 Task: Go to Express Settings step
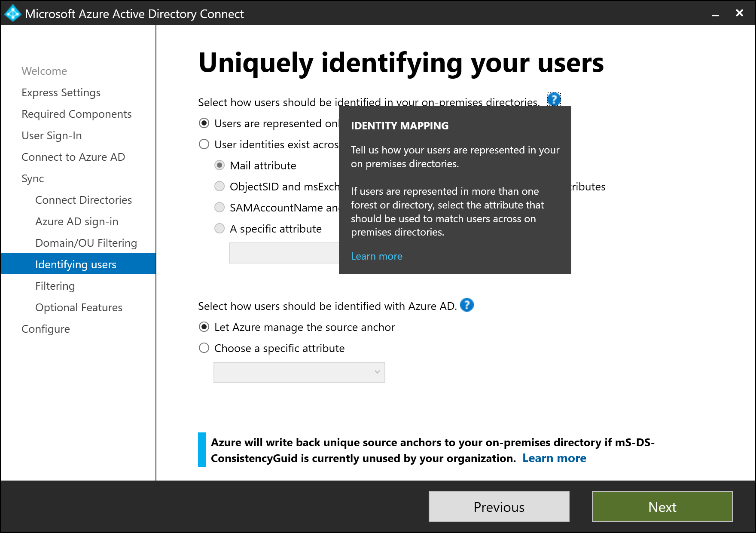click(61, 92)
